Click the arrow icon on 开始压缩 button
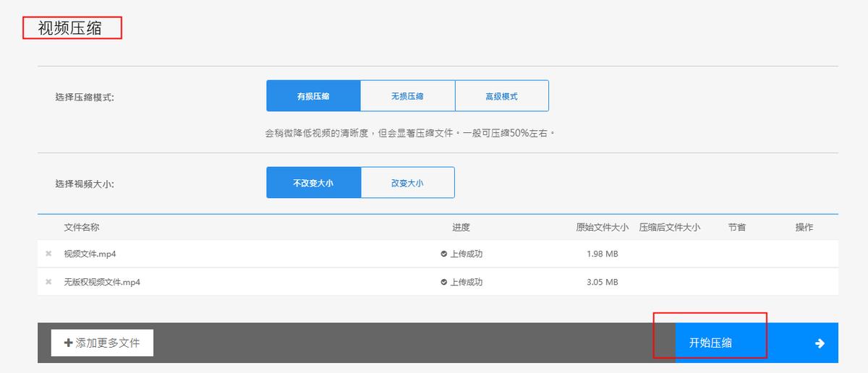868x373 pixels. (820, 343)
